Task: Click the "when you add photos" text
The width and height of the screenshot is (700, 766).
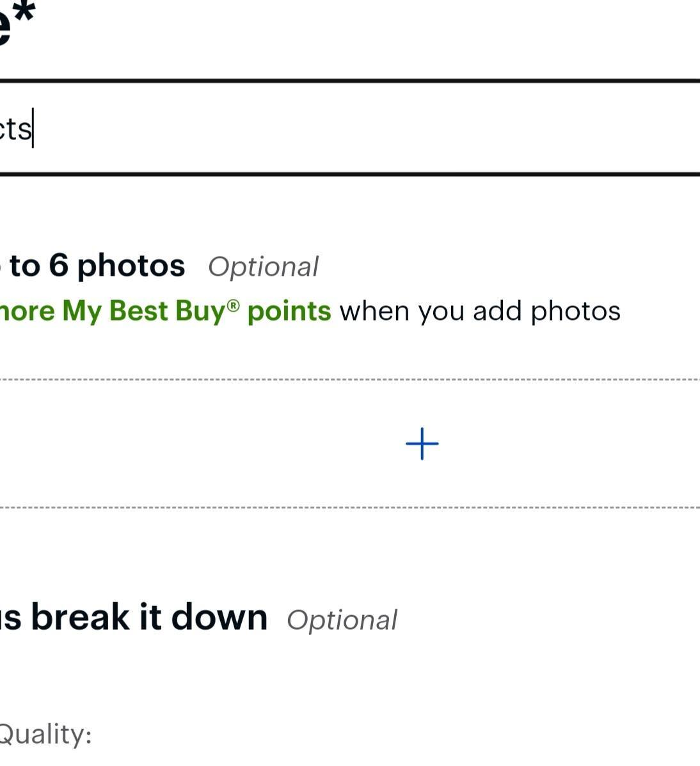Action: pyautogui.click(x=480, y=312)
